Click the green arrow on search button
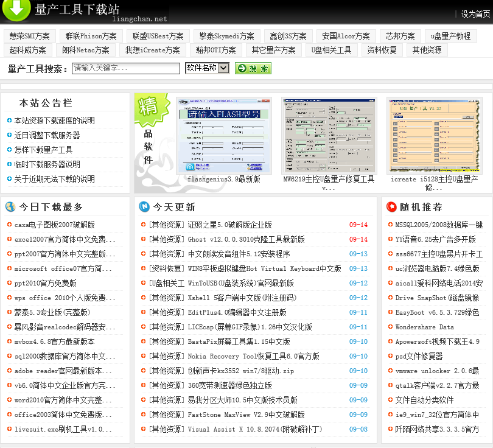The height and width of the screenshot is (448, 493). [x=241, y=69]
